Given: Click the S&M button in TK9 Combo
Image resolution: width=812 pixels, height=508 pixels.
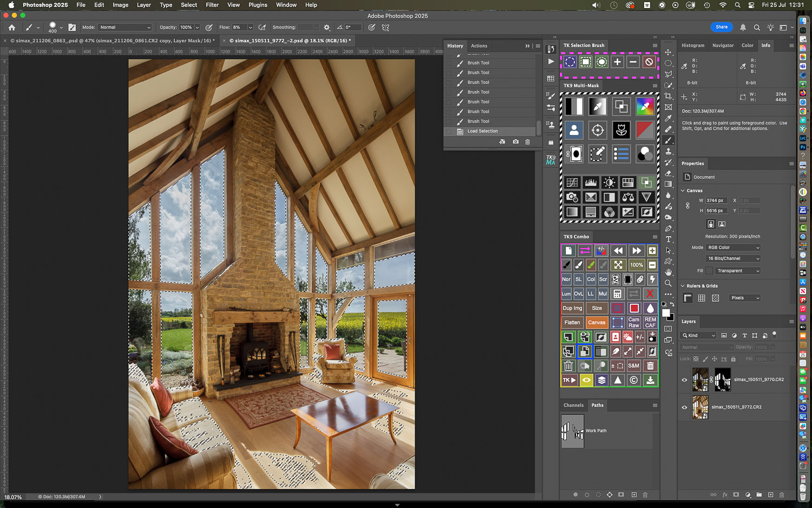Looking at the screenshot, I should [634, 366].
